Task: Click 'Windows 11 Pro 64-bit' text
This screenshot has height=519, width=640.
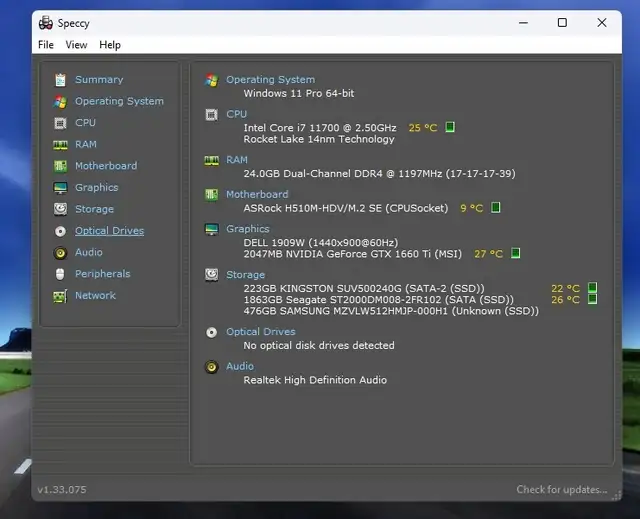Action: [x=299, y=93]
